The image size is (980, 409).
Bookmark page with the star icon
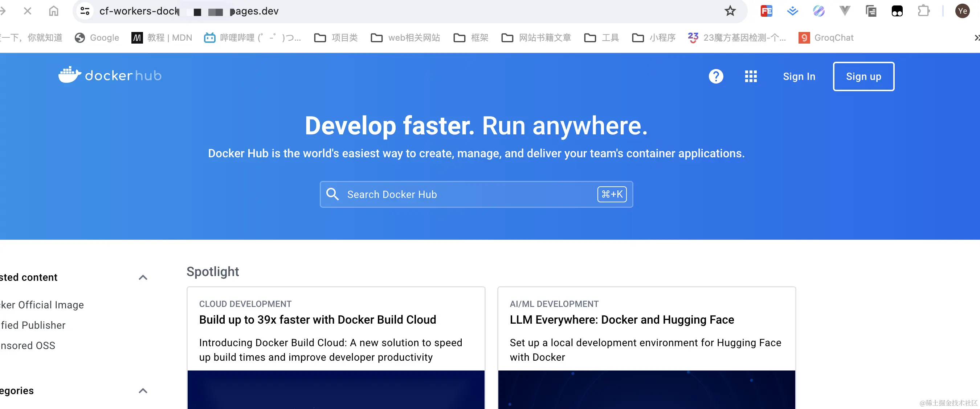730,11
